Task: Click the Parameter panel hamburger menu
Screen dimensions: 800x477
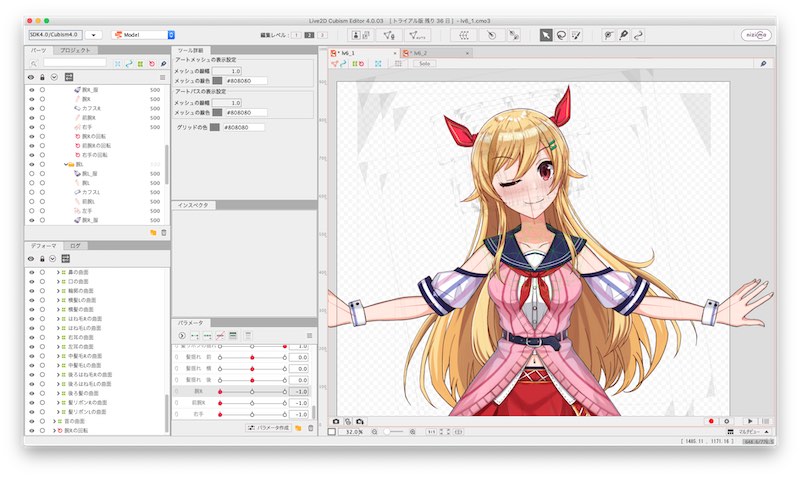Action: (x=309, y=336)
